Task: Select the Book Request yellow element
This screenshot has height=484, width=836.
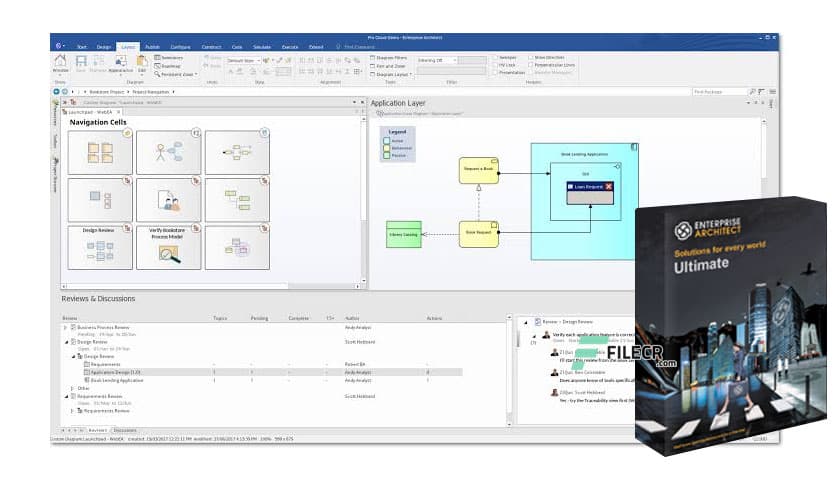Action: (479, 235)
